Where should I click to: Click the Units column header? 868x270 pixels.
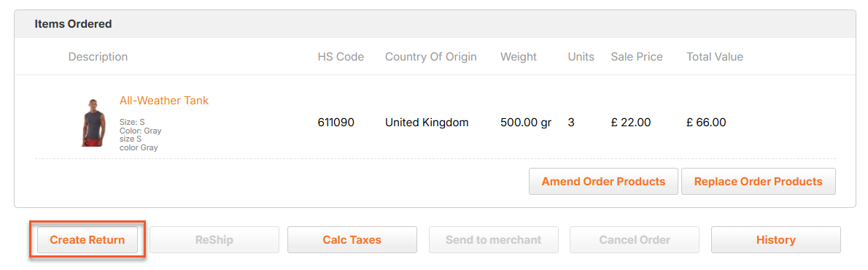[581, 56]
